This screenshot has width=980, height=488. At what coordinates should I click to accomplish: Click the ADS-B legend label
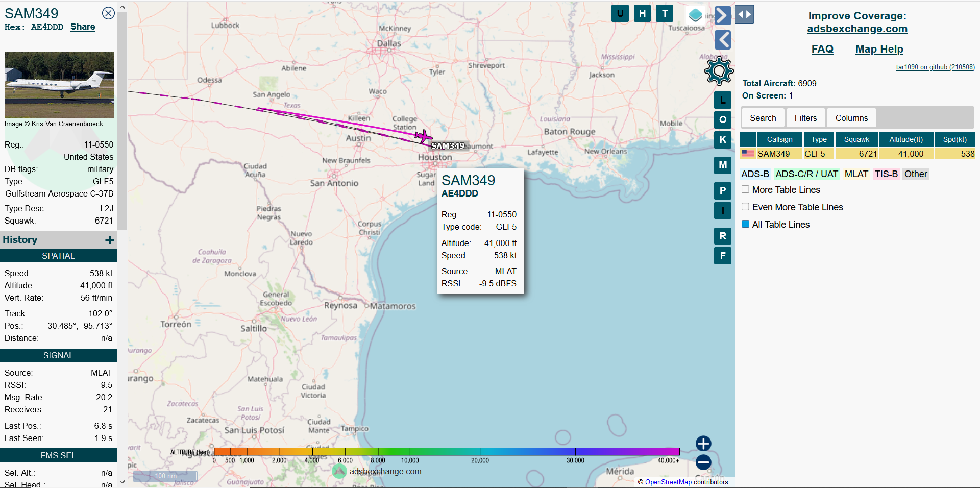click(755, 174)
